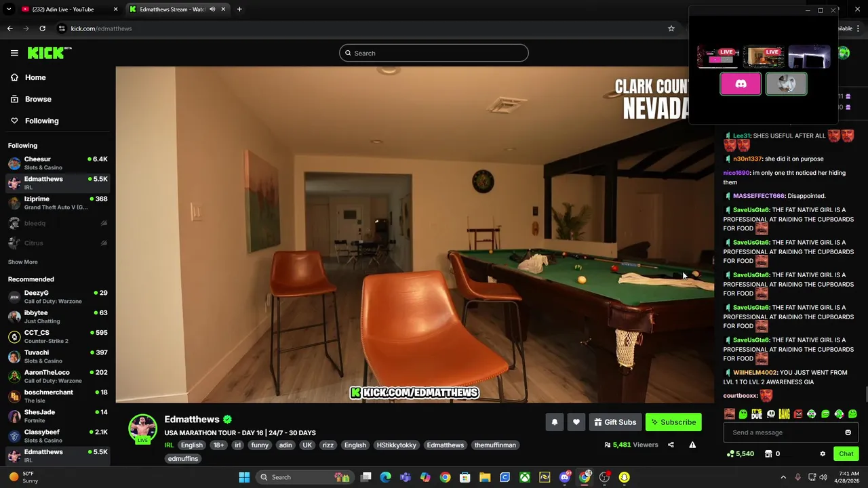868x488 pixels.
Task: Click the edmuffins tag
Action: click(183, 459)
